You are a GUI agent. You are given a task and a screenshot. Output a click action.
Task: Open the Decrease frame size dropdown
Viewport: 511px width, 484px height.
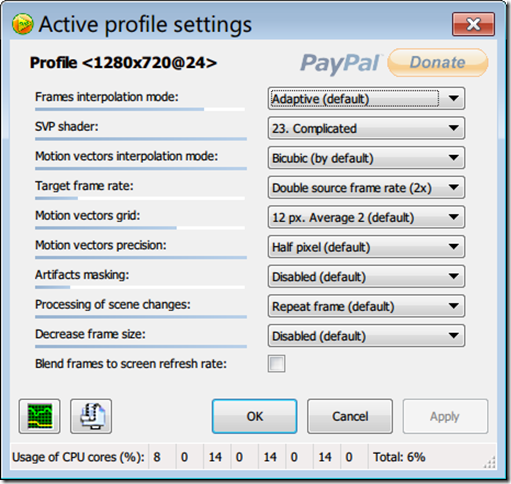[x=366, y=336]
